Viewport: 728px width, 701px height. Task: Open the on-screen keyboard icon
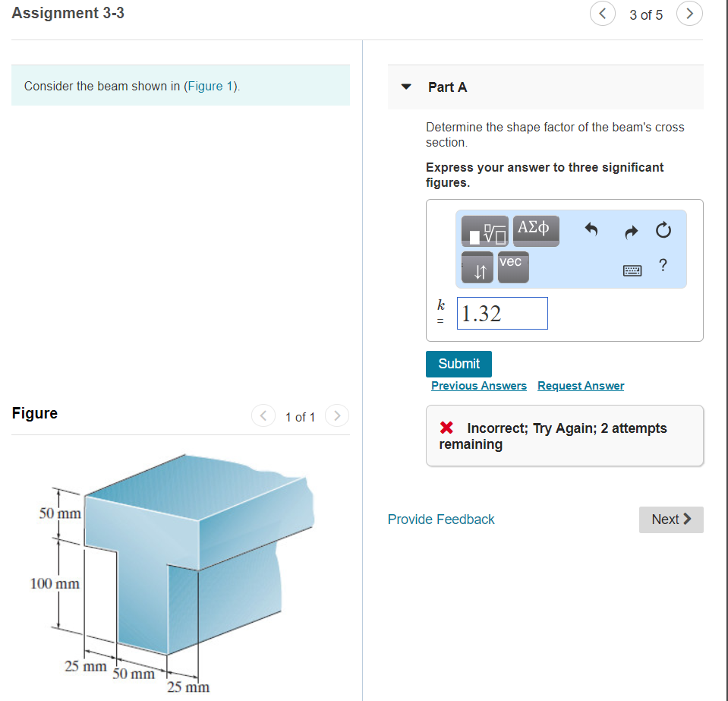[632, 270]
